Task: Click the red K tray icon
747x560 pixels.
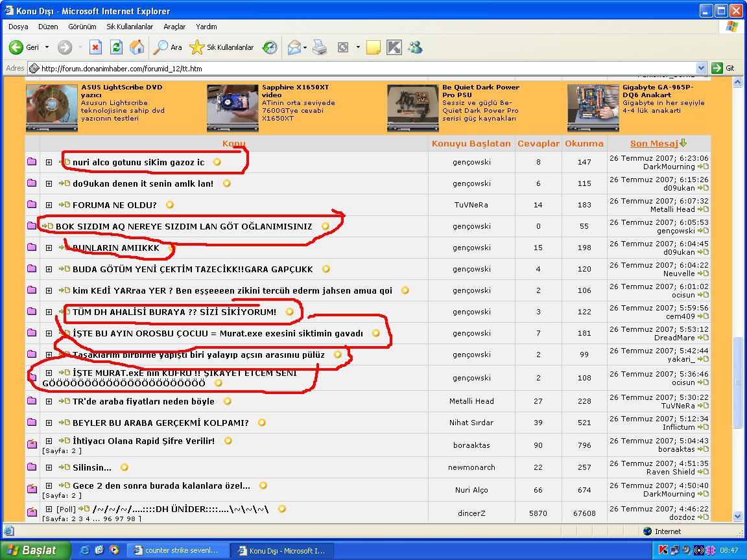Action: coord(663,550)
